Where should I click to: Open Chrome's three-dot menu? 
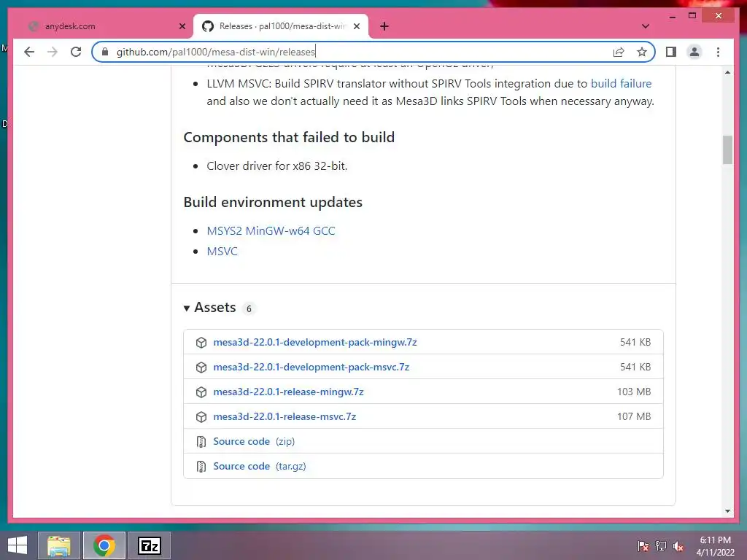click(x=718, y=52)
